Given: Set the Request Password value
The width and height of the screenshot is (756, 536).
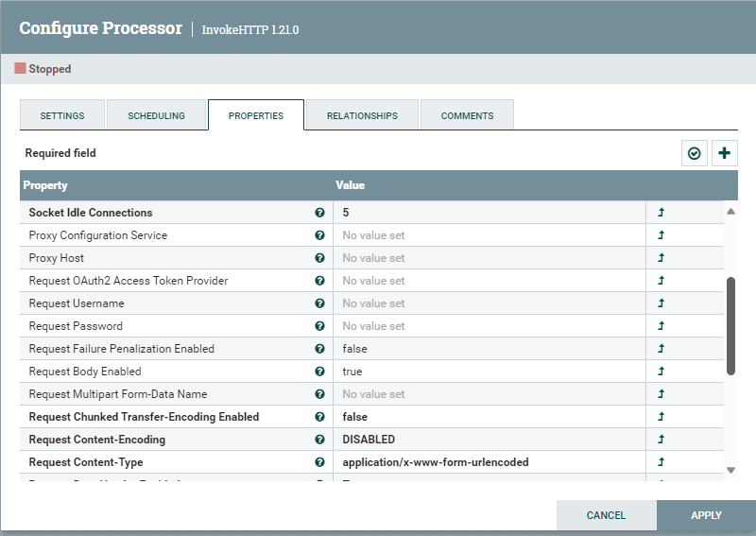Looking at the screenshot, I should pos(489,325).
